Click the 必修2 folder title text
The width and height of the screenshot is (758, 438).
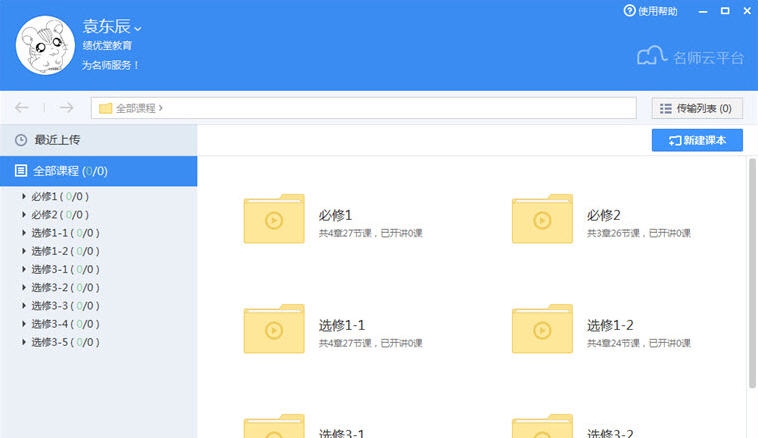click(604, 215)
